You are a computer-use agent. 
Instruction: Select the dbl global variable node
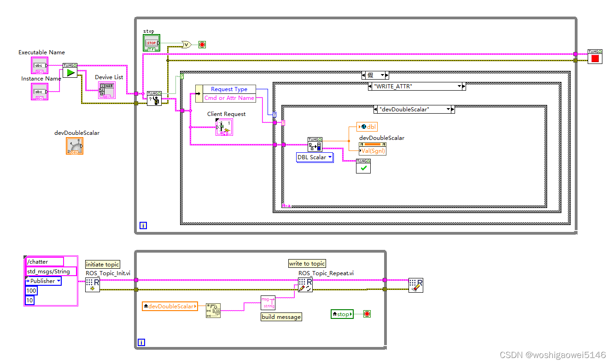[x=367, y=127]
